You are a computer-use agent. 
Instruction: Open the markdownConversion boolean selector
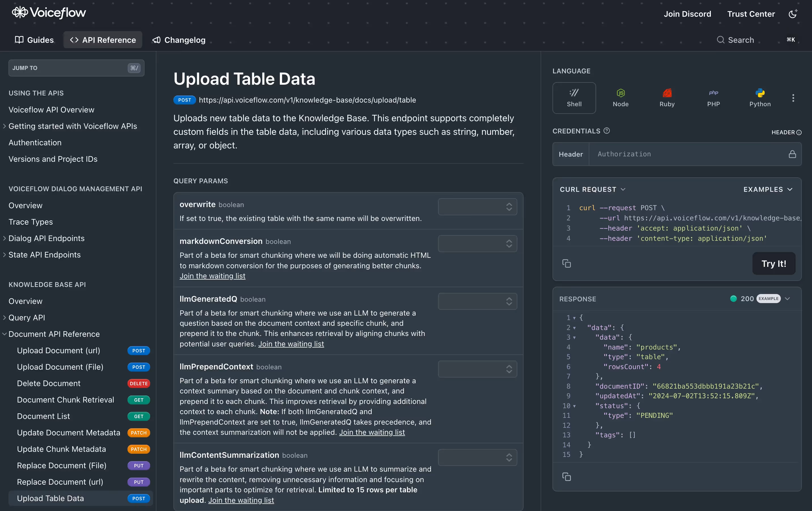pyautogui.click(x=477, y=243)
